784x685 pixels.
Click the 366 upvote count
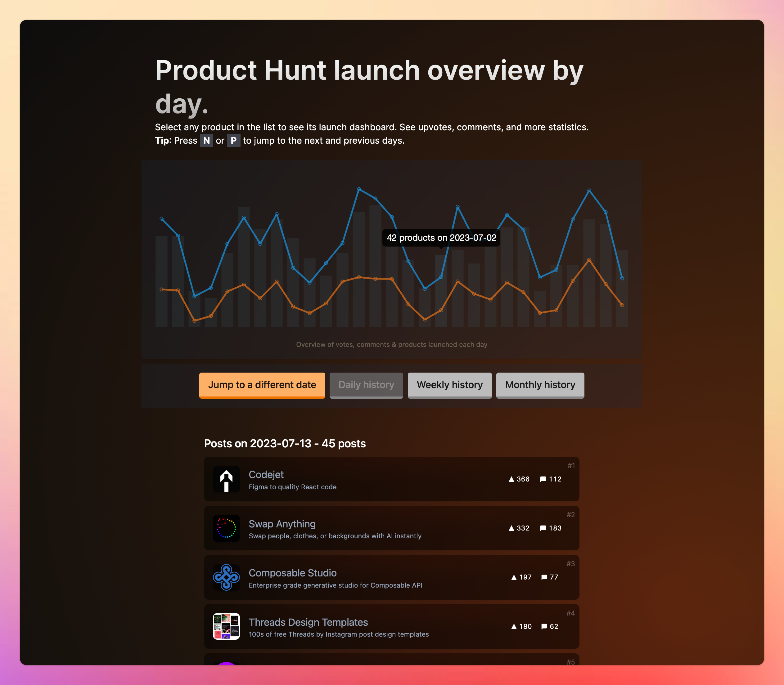tap(523, 479)
